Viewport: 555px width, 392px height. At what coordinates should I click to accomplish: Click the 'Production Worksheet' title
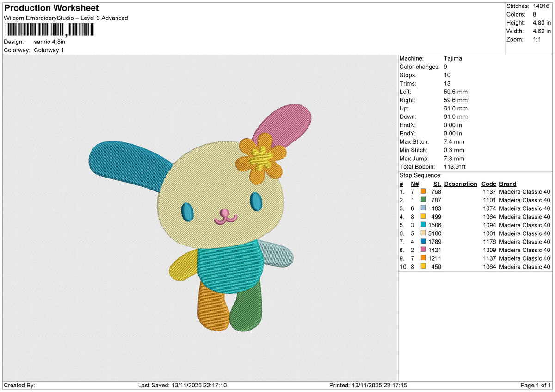[x=51, y=8]
